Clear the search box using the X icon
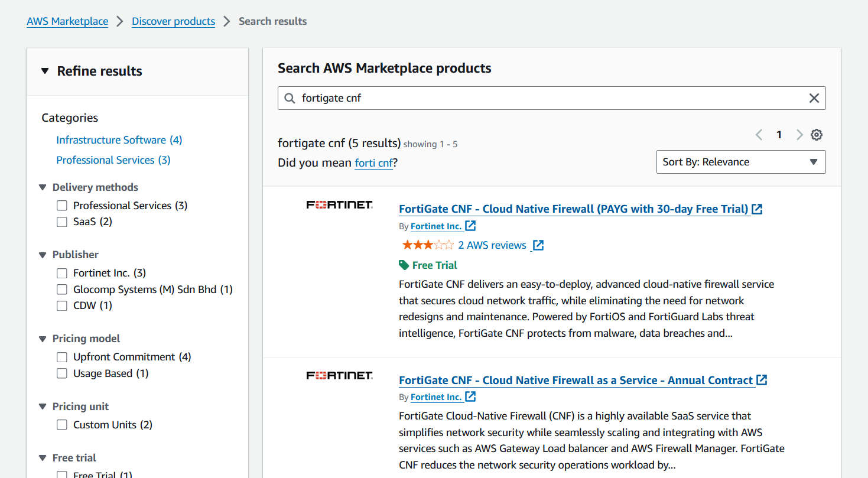Viewport: 868px width, 478px height. (x=814, y=98)
